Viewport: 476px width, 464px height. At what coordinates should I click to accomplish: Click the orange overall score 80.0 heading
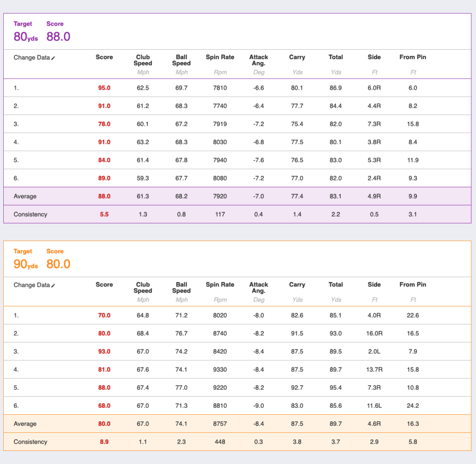(58, 264)
